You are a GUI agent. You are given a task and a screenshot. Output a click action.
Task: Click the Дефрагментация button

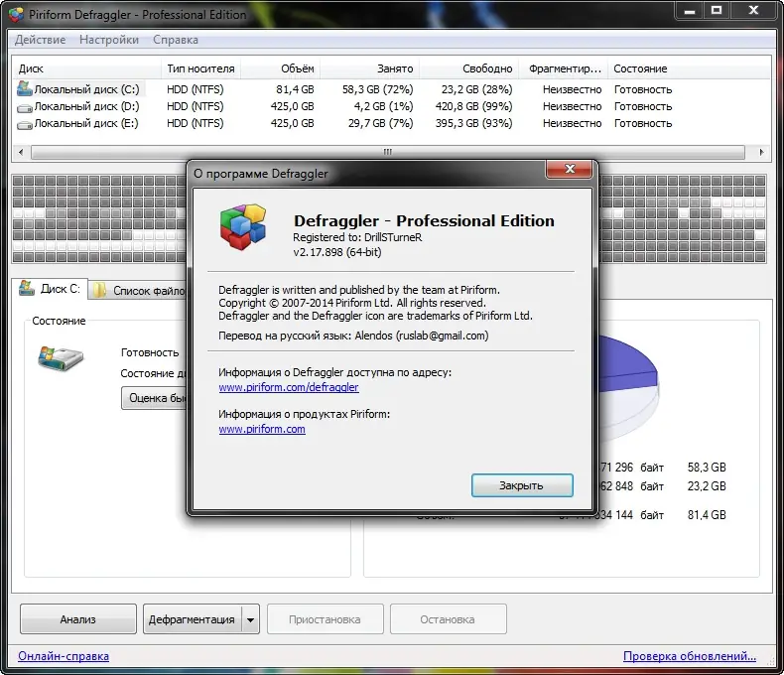point(192,619)
